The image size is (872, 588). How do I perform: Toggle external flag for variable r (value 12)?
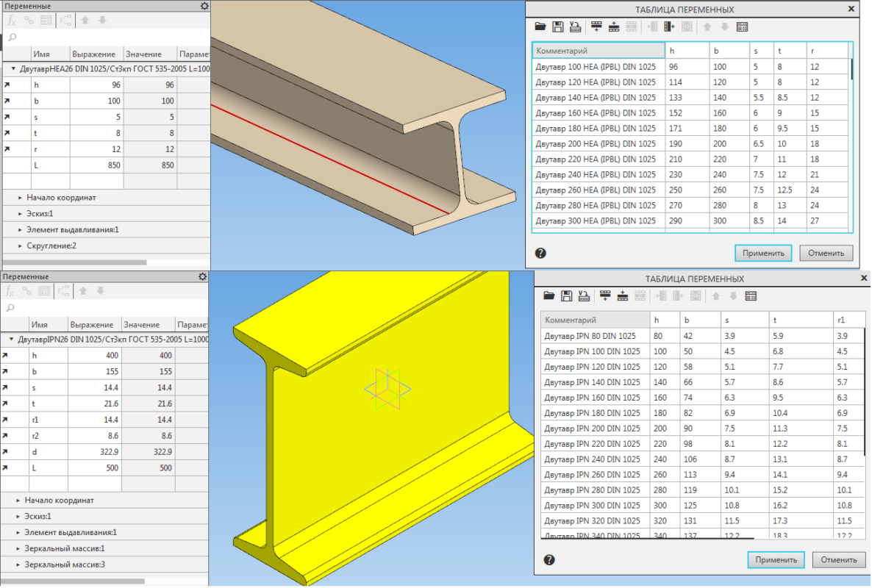point(7,149)
